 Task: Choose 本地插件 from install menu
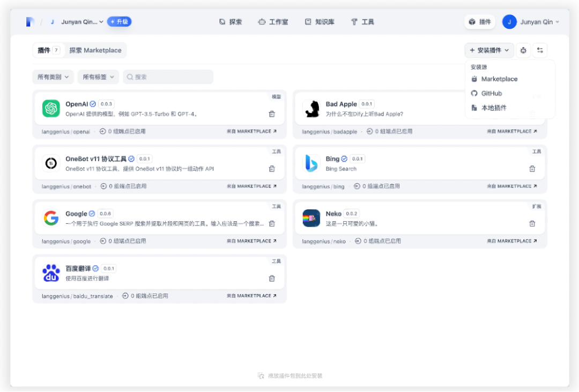click(x=493, y=108)
